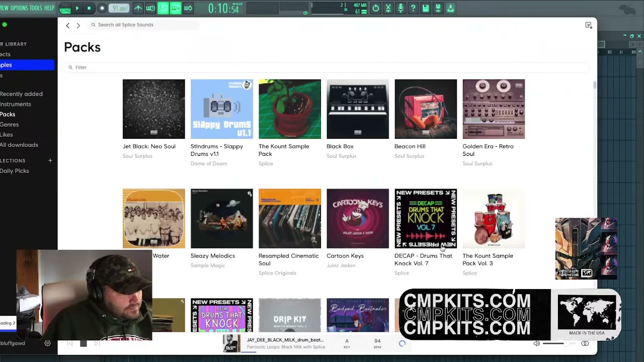Click the Julez Jadon publisher link
The width and height of the screenshot is (644, 362).
tap(341, 265)
